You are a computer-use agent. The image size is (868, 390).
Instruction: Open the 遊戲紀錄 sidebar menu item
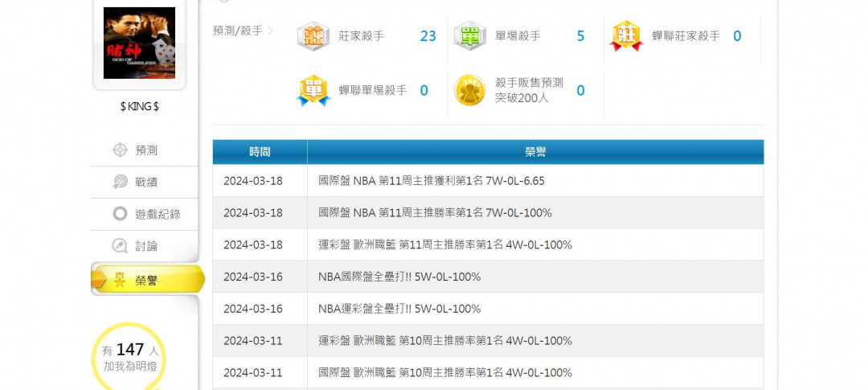point(158,214)
